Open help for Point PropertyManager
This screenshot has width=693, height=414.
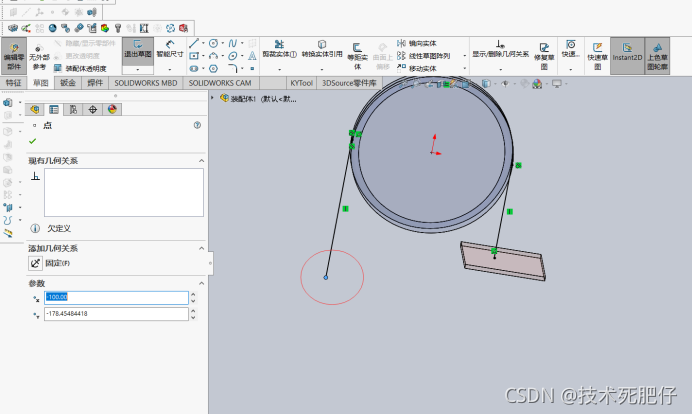click(198, 125)
